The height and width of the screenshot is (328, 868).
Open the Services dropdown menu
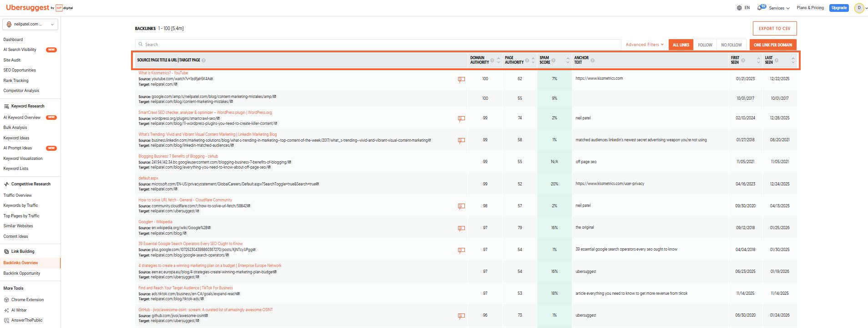[x=779, y=8]
